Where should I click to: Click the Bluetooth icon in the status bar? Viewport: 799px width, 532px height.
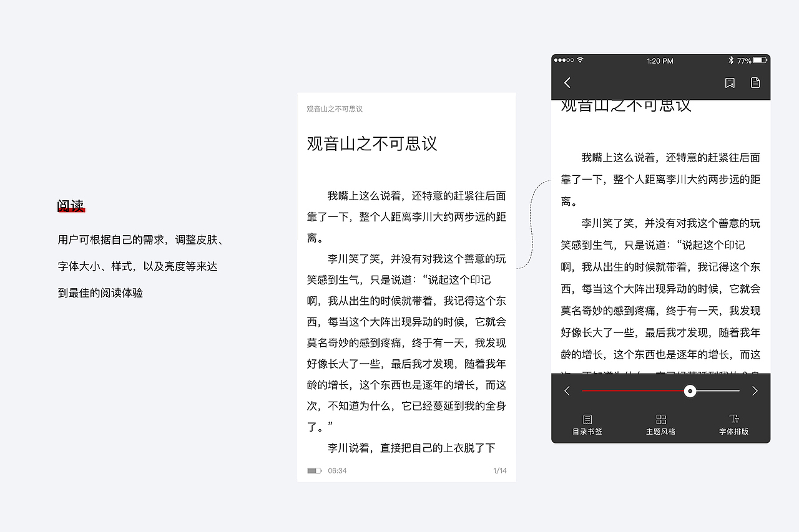coord(731,60)
